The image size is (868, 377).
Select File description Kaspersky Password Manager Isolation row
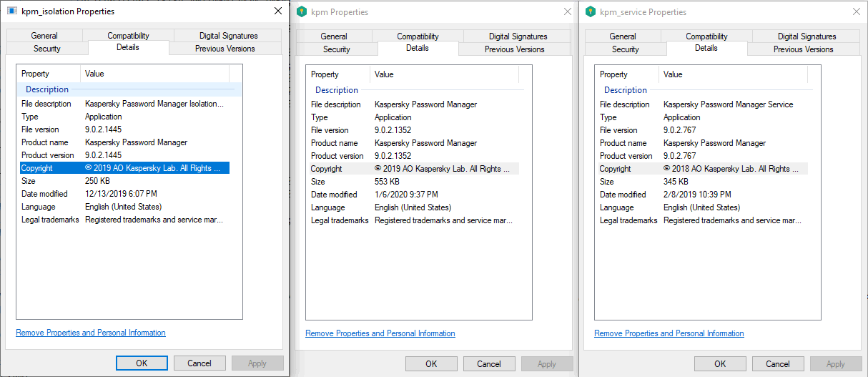[x=124, y=104]
